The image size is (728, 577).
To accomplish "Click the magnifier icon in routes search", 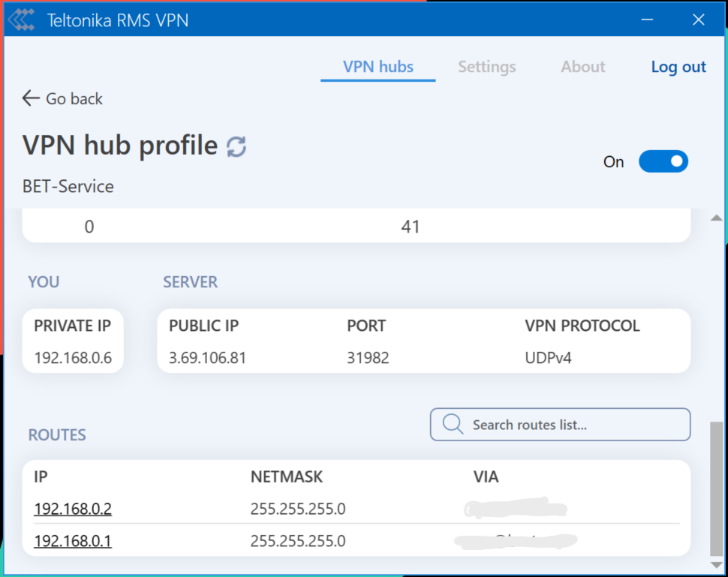I will [x=453, y=424].
